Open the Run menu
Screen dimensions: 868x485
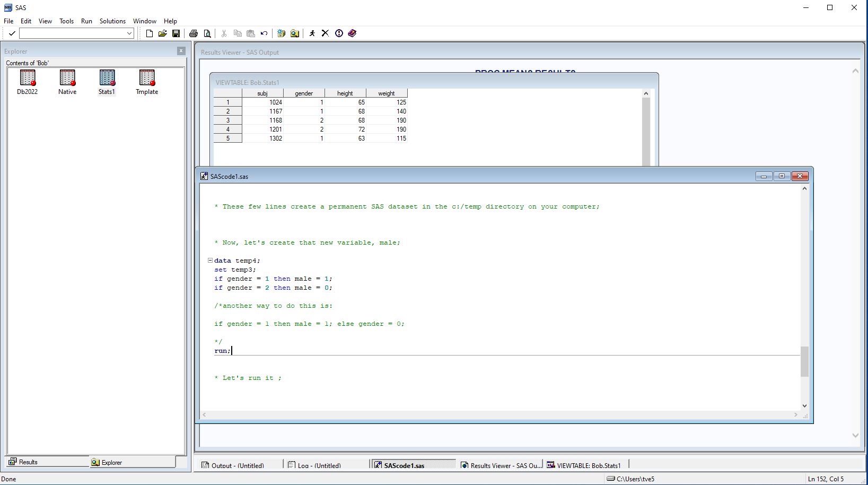pyautogui.click(x=86, y=21)
